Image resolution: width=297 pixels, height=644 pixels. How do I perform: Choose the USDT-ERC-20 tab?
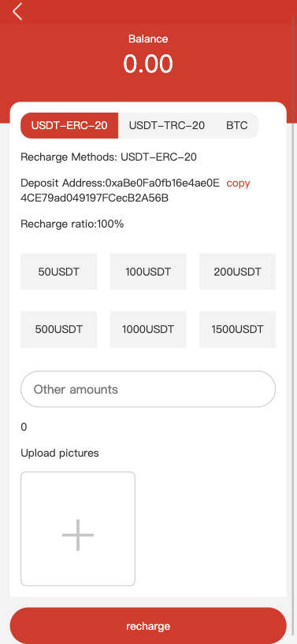click(x=69, y=125)
